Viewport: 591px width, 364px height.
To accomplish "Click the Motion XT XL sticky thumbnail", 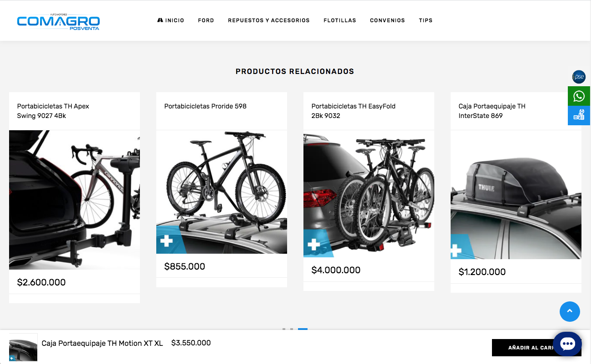I will (x=23, y=347).
